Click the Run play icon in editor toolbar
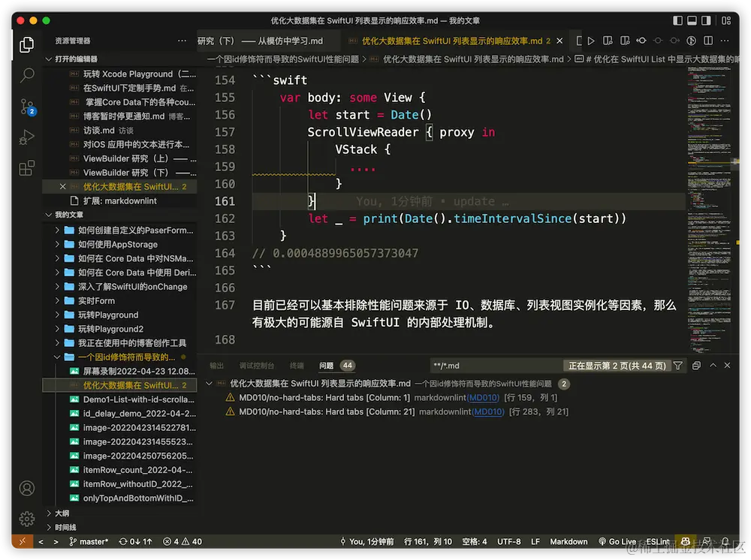751x560 pixels. (x=592, y=41)
